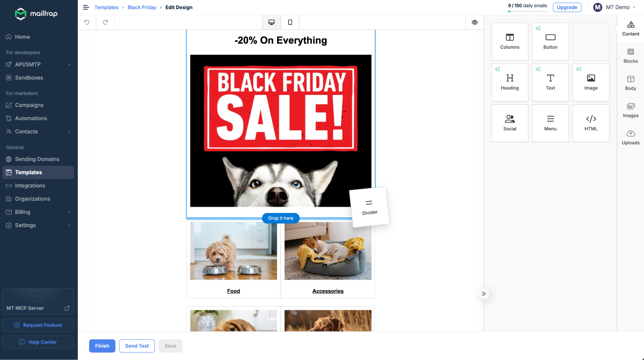Image resolution: width=644 pixels, height=360 pixels.
Task: Select the Columns content block
Action: pyautogui.click(x=510, y=41)
